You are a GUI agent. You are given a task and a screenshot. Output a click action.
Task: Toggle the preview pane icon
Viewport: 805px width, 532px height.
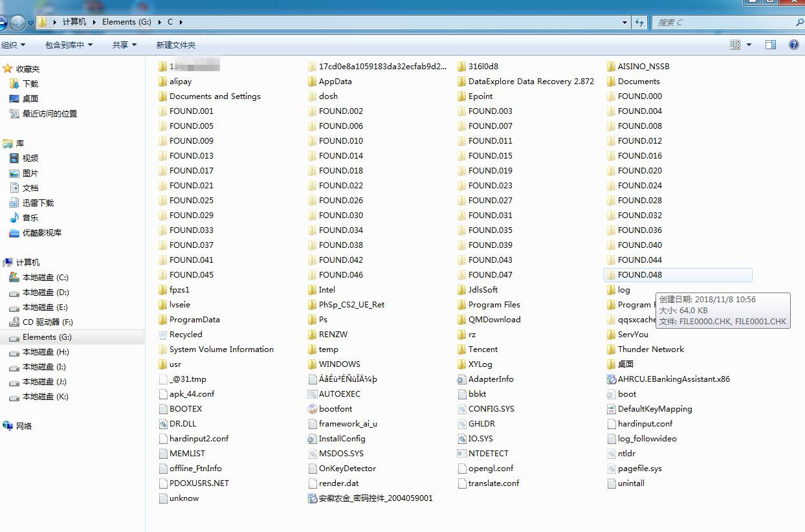(770, 45)
